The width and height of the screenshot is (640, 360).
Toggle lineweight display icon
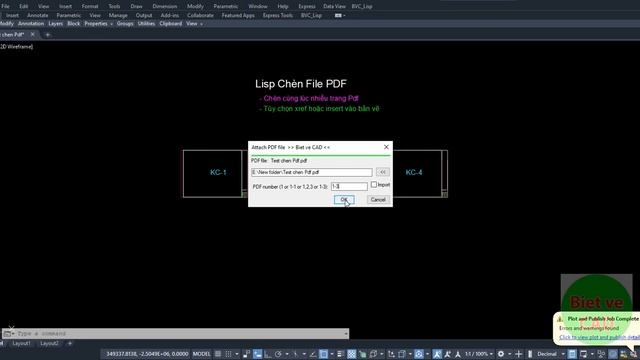tap(339, 354)
